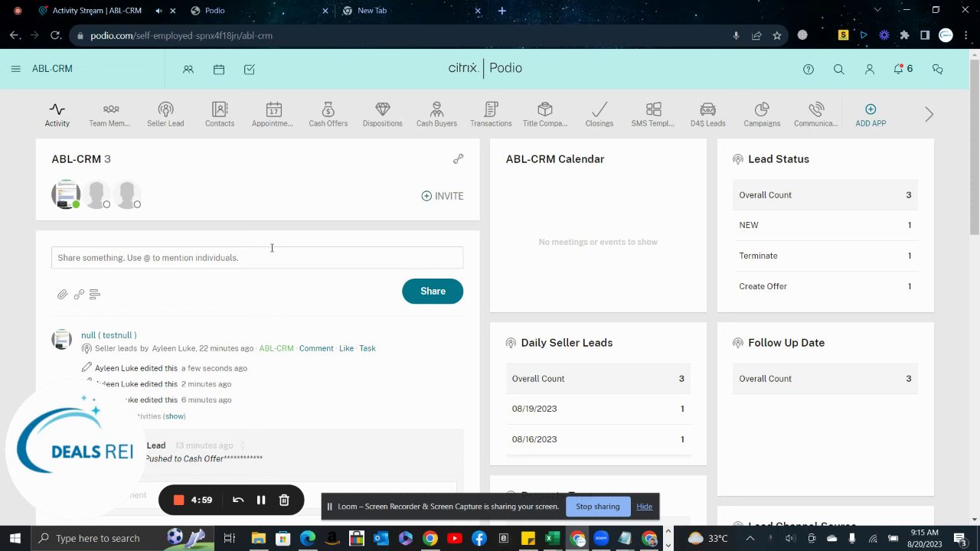Open the hamburger navigation menu
Viewport: 980px width, 551px height.
coord(16,69)
